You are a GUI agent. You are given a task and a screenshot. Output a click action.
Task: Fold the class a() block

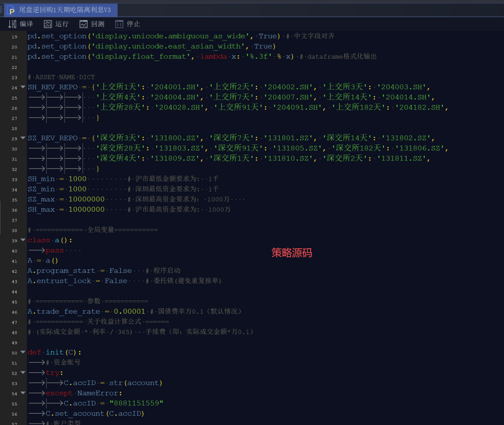(x=23, y=240)
